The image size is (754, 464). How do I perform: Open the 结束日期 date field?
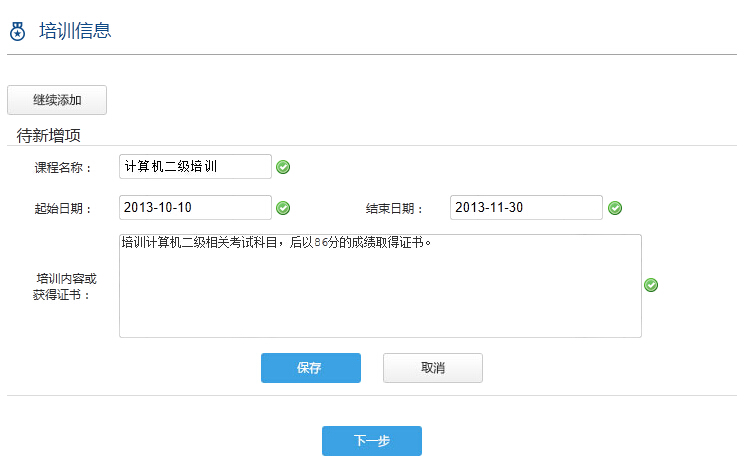526,207
